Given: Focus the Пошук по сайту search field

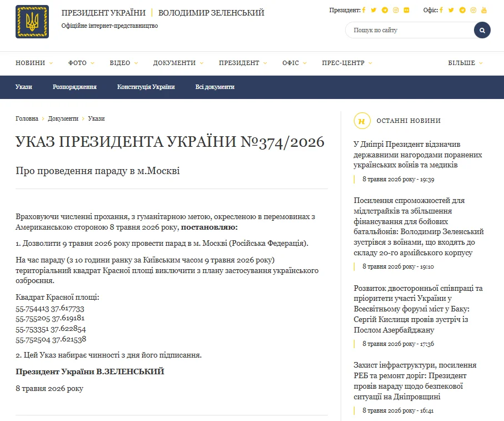Looking at the screenshot, I should point(410,30).
